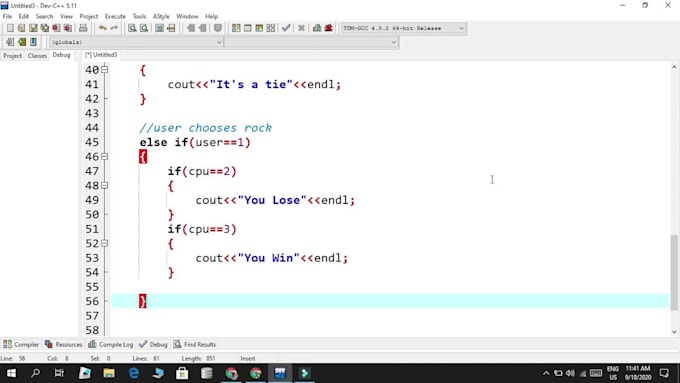Open Find using the toolbar icon
The height and width of the screenshot is (383, 680).
pyautogui.click(x=132, y=28)
